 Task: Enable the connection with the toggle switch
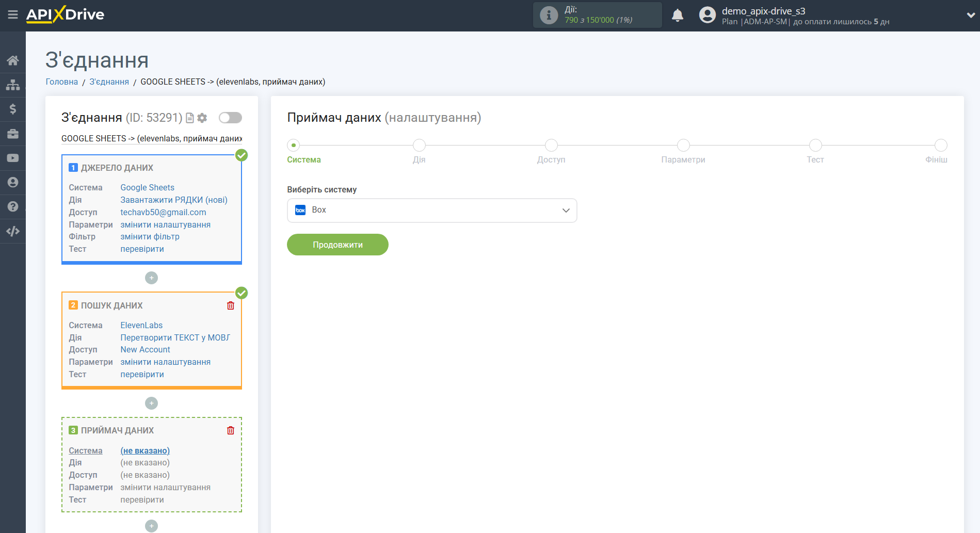point(230,118)
